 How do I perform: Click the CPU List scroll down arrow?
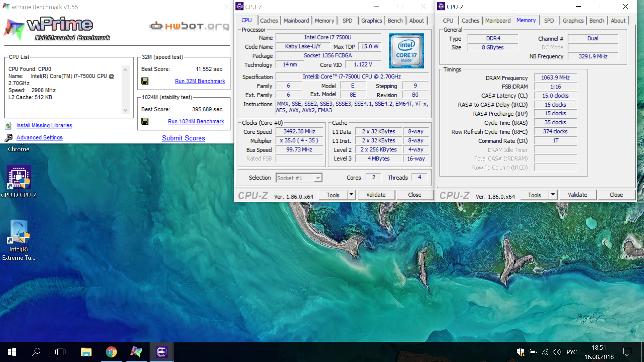pos(125,110)
